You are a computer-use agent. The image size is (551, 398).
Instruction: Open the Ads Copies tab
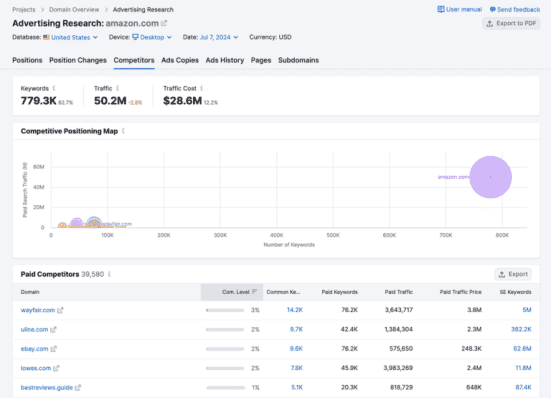(180, 60)
